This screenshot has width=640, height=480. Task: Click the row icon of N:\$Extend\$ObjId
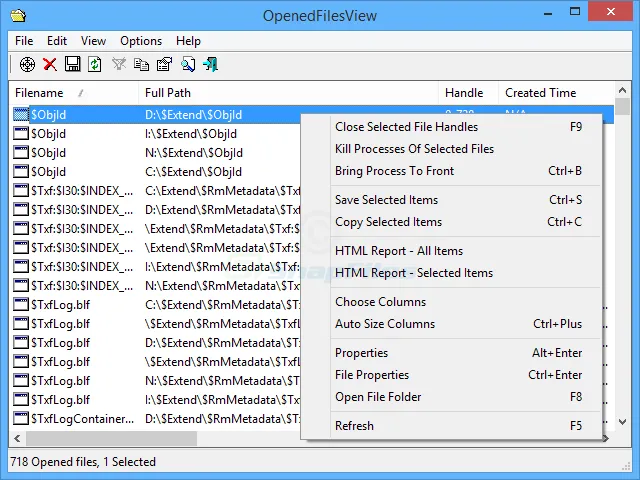[x=21, y=153]
